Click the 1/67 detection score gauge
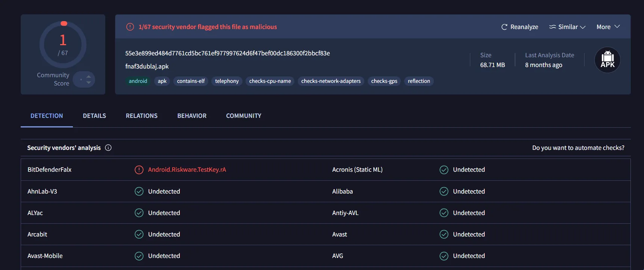 coord(63,44)
